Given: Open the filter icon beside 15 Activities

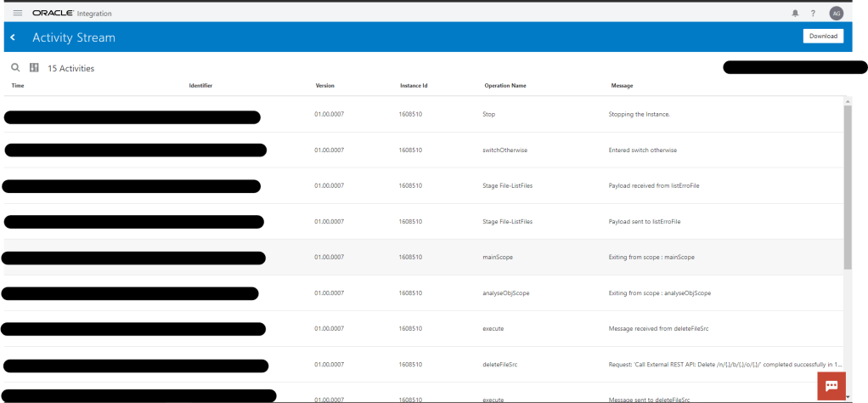Looking at the screenshot, I should pyautogui.click(x=35, y=68).
